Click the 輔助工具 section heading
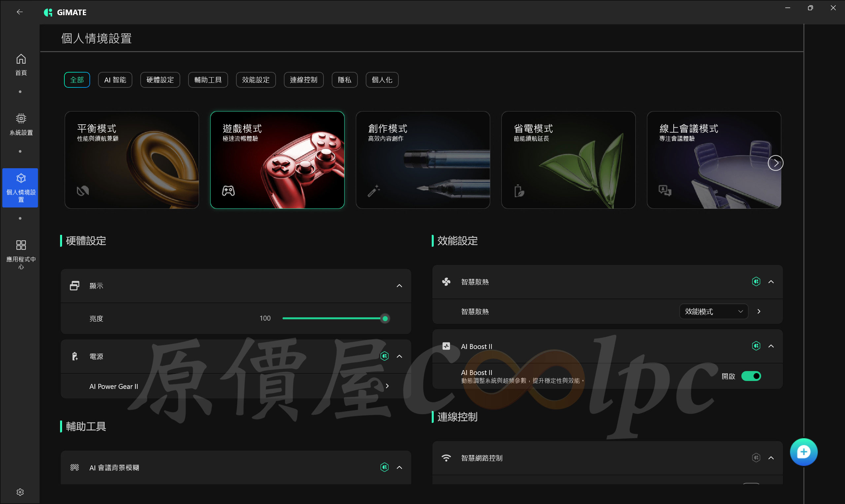 pos(86,426)
